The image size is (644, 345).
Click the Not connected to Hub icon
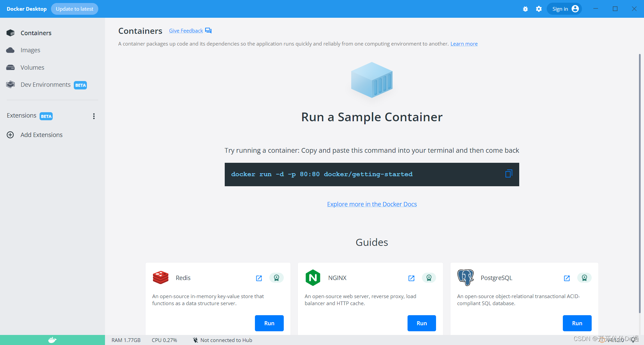point(196,340)
